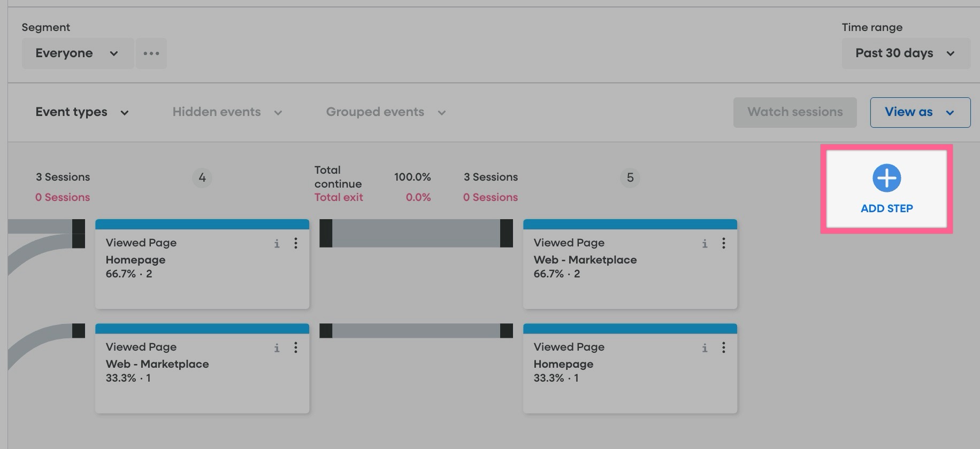
Task: Click info icon on step 5 Web - Marketplace card
Action: [x=705, y=244]
